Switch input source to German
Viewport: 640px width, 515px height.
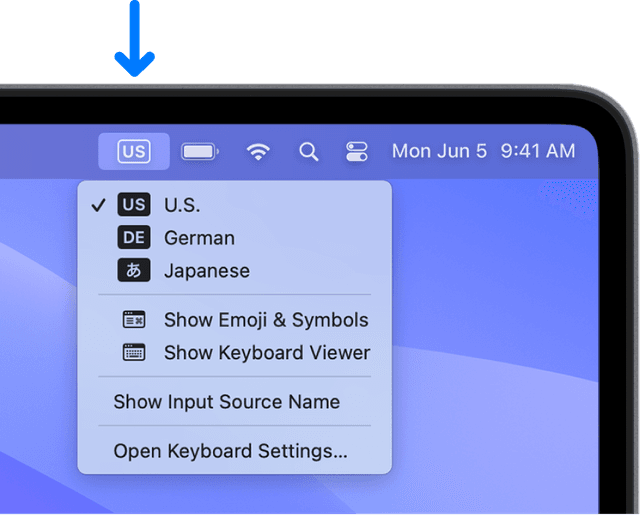(x=199, y=238)
